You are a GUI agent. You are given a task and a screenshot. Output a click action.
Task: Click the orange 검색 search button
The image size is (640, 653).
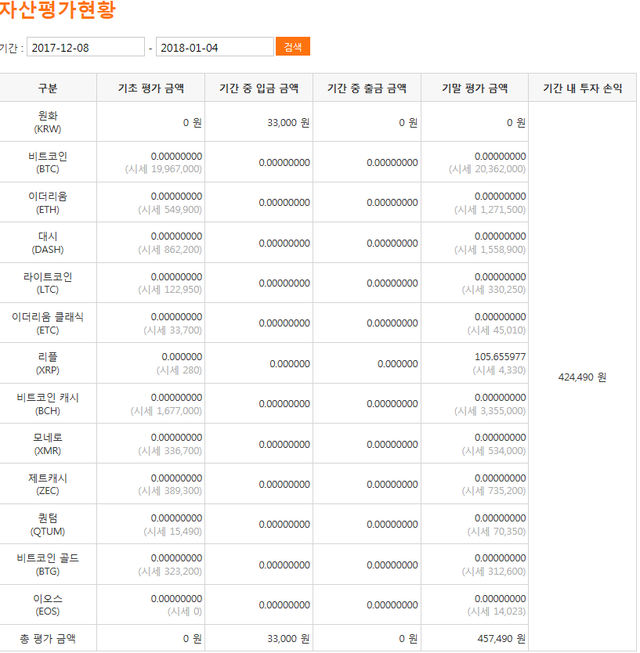[x=292, y=47]
